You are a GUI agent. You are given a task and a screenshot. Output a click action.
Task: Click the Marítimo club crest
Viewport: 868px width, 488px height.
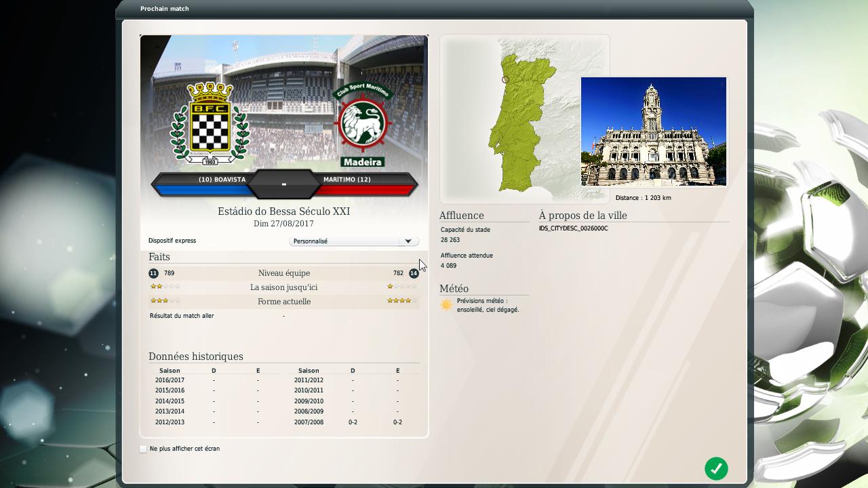tap(363, 125)
